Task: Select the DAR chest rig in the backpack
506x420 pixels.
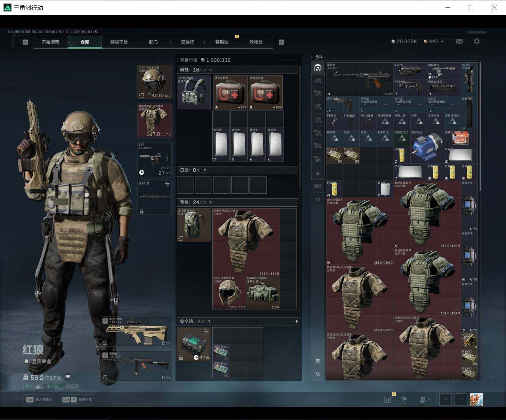Action: coord(263,292)
